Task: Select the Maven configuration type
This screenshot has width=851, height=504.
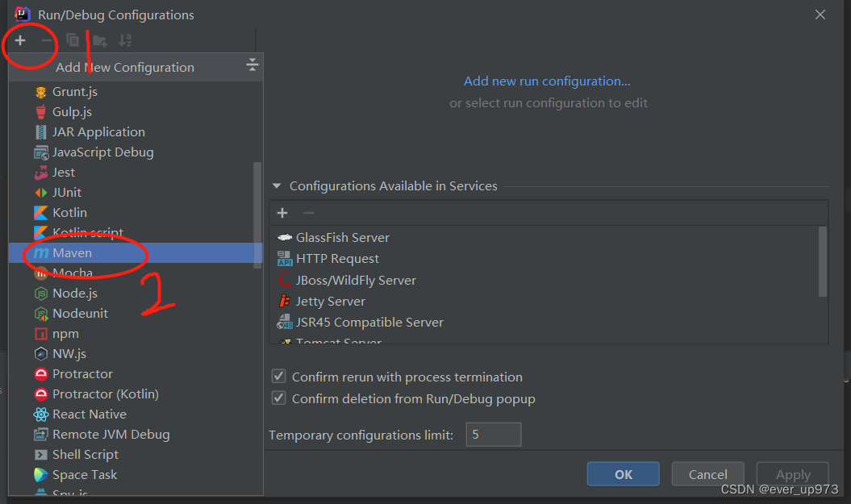Action: click(x=136, y=253)
